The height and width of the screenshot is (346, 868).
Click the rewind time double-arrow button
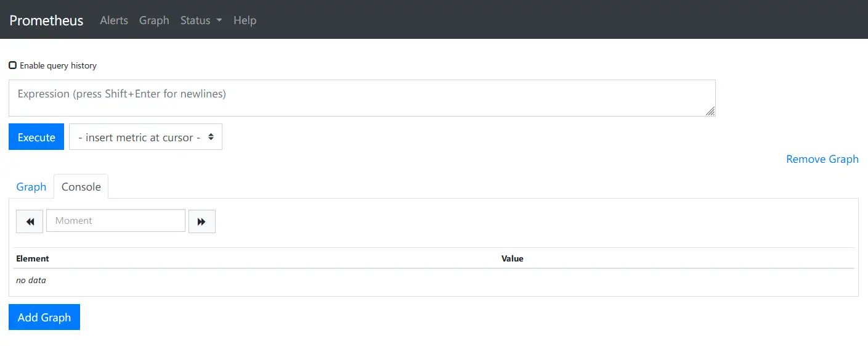(x=30, y=221)
